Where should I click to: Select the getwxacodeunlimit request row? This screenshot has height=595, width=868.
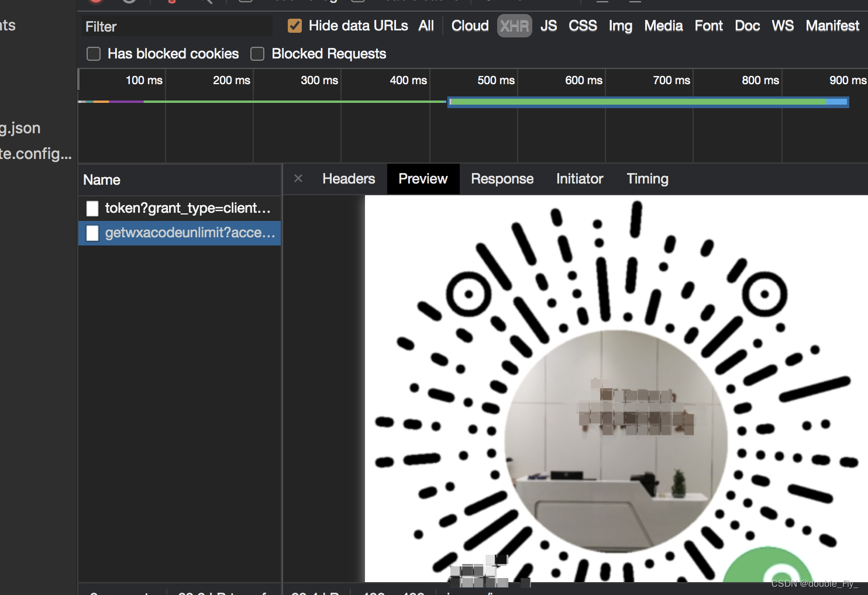click(x=180, y=233)
